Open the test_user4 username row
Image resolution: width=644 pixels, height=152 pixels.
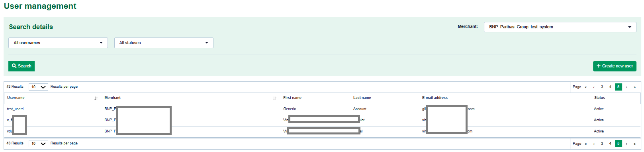pos(15,109)
